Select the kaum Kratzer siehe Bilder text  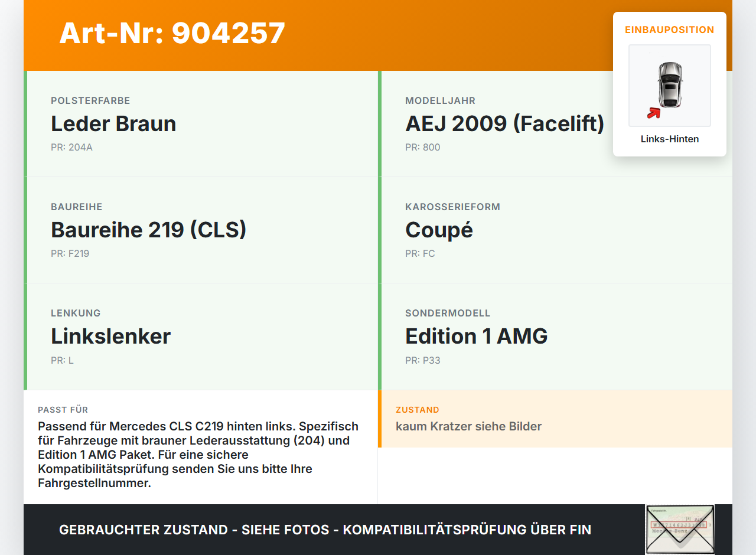pyautogui.click(x=468, y=426)
